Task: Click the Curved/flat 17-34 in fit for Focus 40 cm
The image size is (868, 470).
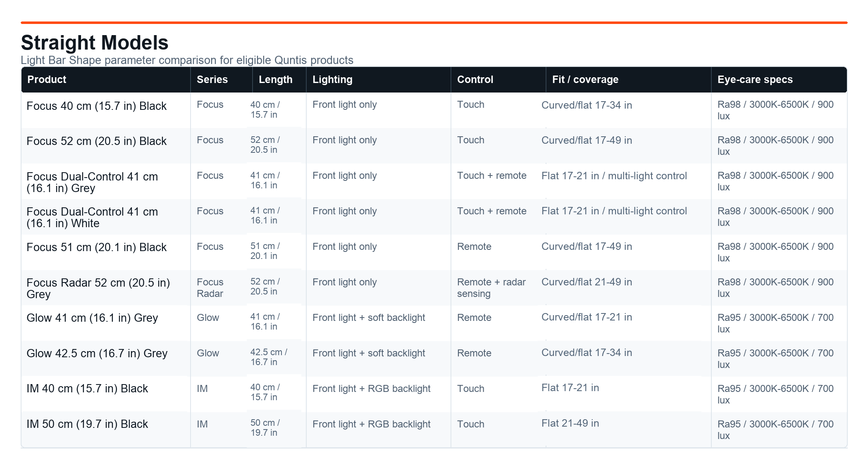Action: point(587,105)
